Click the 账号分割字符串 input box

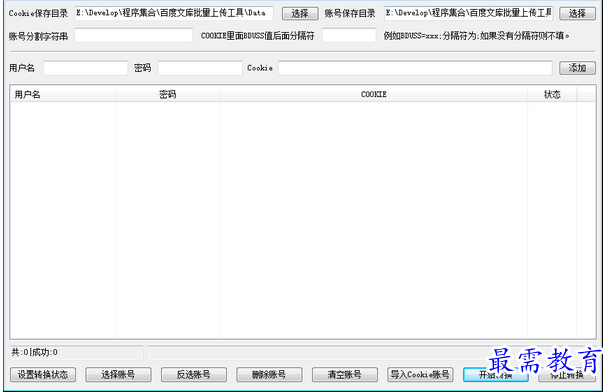134,35
